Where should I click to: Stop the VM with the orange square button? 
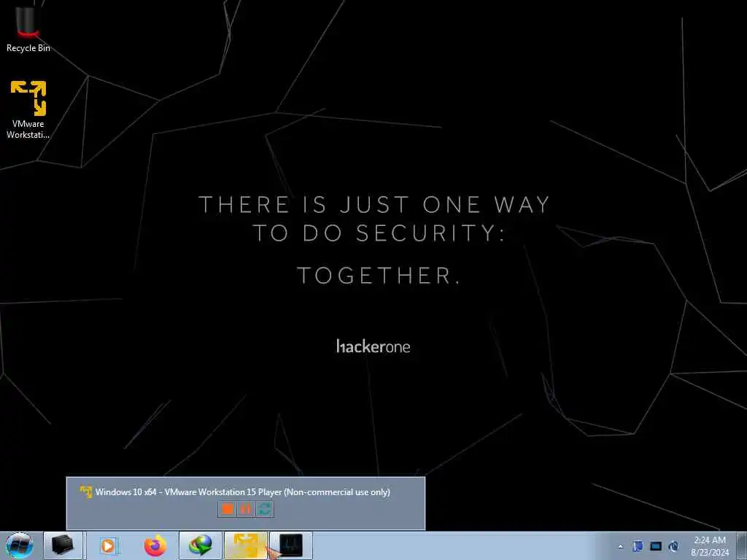tap(228, 508)
